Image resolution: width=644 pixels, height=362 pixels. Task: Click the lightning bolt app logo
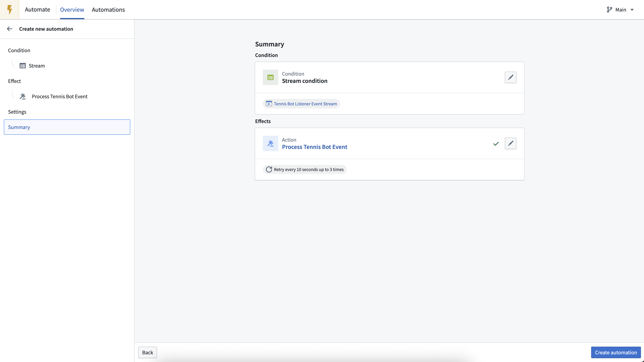pyautogui.click(x=9, y=9)
